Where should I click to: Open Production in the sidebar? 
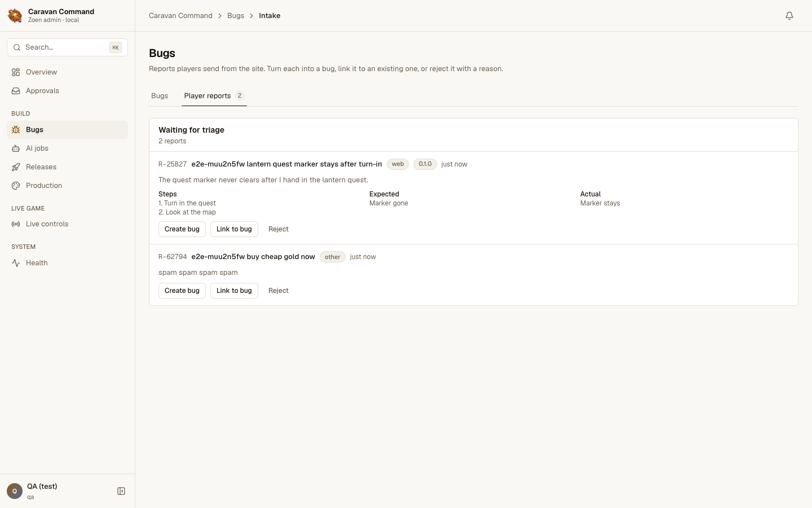tap(67, 186)
